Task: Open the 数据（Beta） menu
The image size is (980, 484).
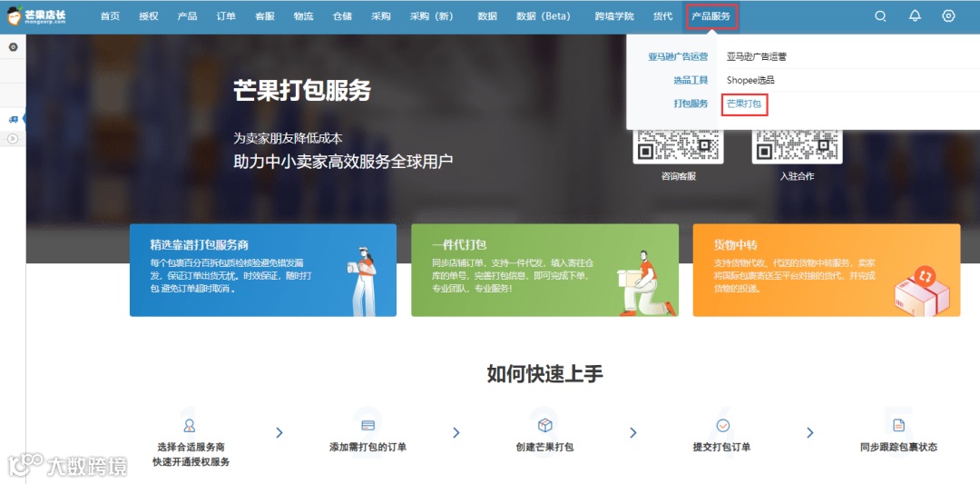Action: [544, 17]
